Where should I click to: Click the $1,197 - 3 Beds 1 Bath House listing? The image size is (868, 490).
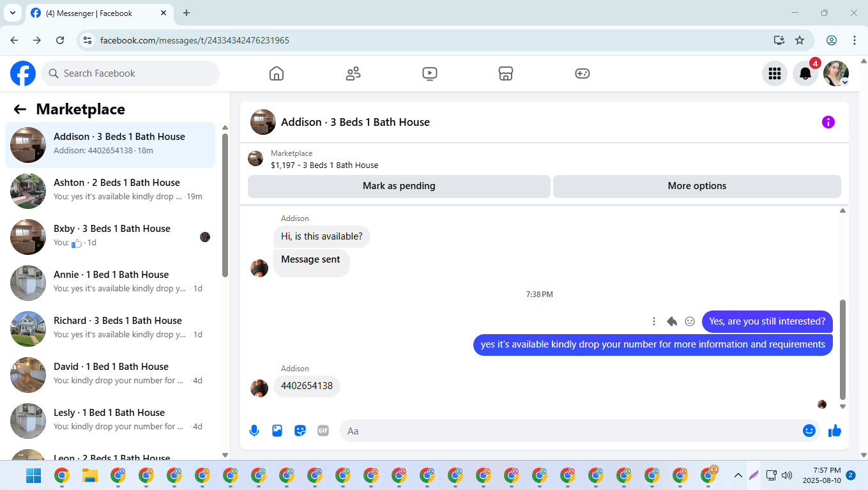[324, 165]
